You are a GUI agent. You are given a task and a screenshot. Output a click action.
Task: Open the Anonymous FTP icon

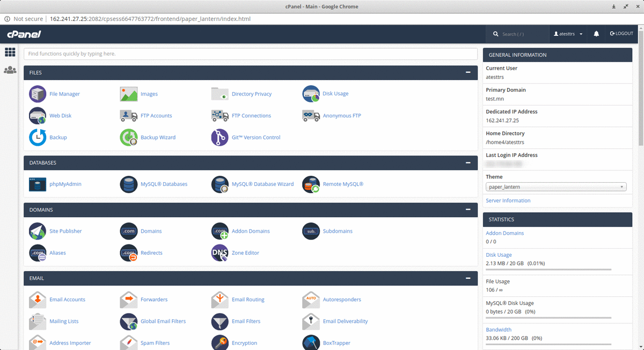(x=311, y=116)
